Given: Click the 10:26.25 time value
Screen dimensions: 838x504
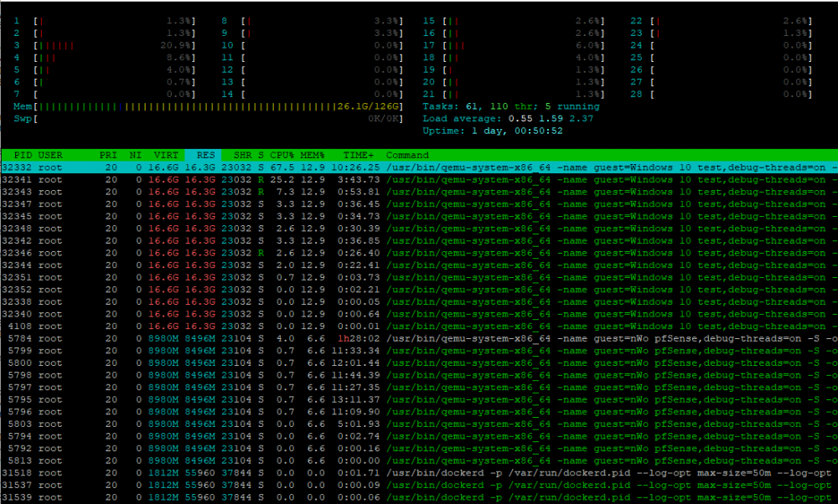Looking at the screenshot, I should pos(355,167).
